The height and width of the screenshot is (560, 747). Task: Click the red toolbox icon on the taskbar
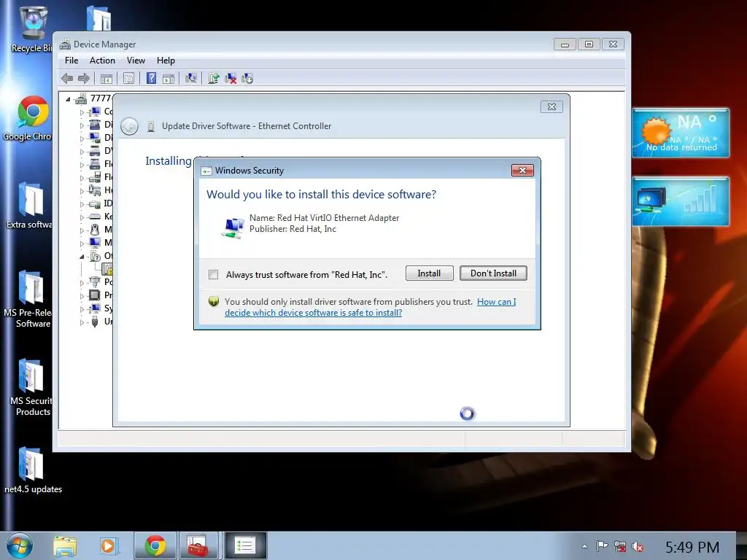pos(198,545)
